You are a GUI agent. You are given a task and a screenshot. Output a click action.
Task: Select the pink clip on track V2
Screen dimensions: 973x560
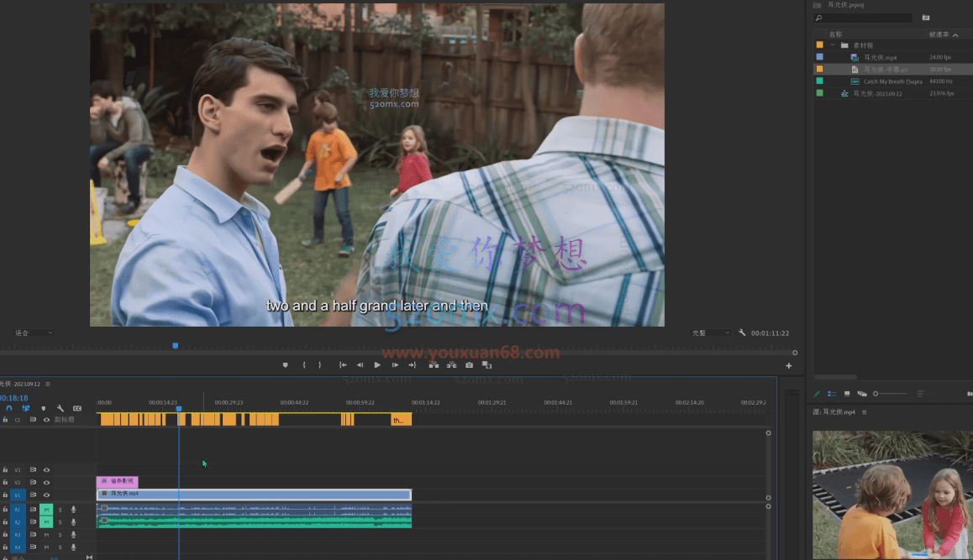coord(118,481)
